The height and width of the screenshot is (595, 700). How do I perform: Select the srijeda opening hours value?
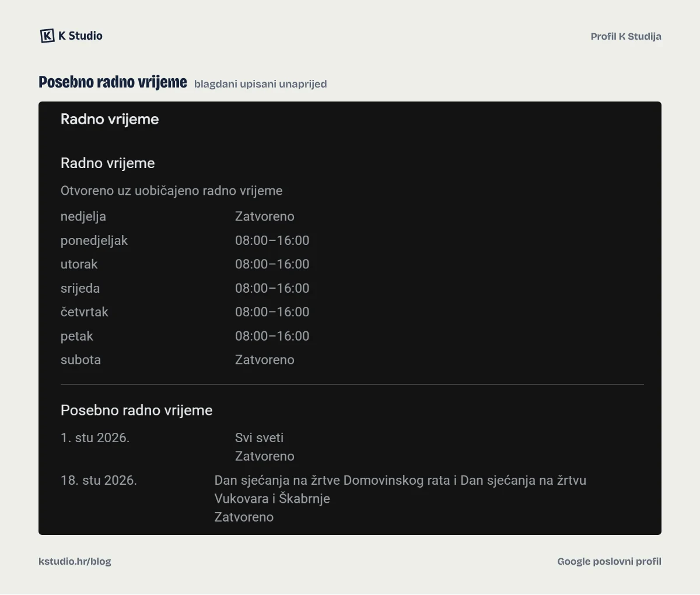272,288
